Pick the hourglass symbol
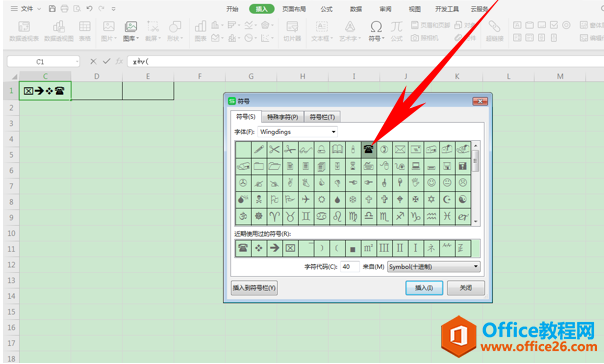The image size is (604, 364). [x=353, y=166]
